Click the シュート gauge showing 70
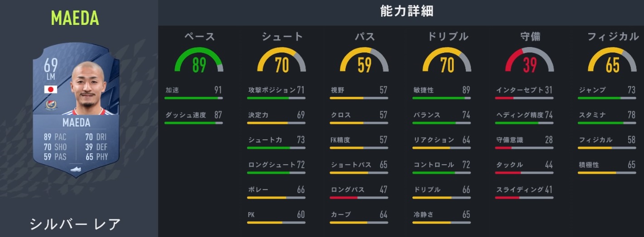This screenshot has width=644, height=237. [x=281, y=61]
